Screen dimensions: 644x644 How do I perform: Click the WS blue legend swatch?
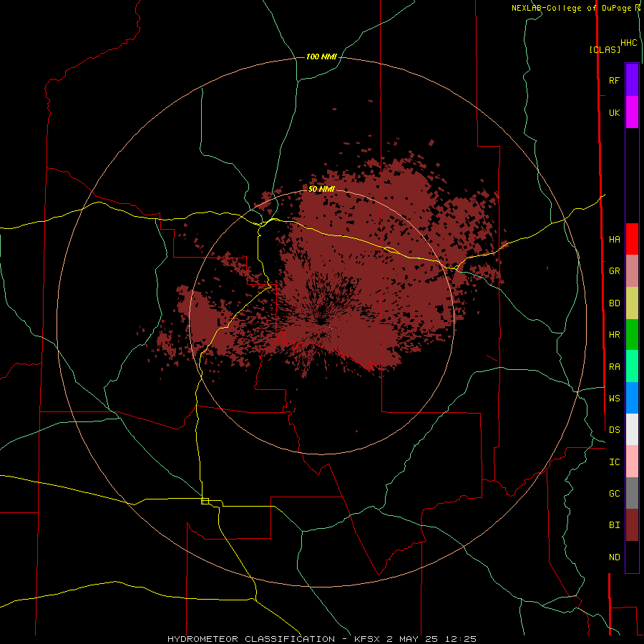click(x=632, y=398)
